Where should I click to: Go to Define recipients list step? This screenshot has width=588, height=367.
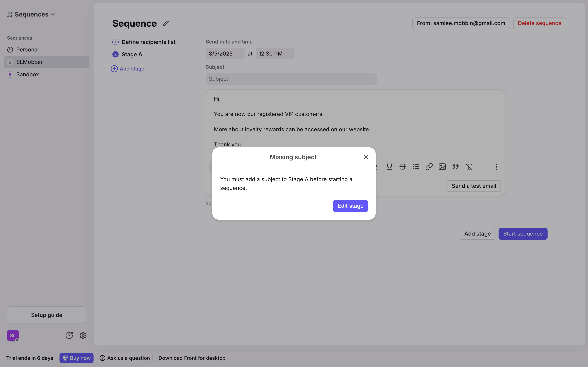tap(148, 42)
